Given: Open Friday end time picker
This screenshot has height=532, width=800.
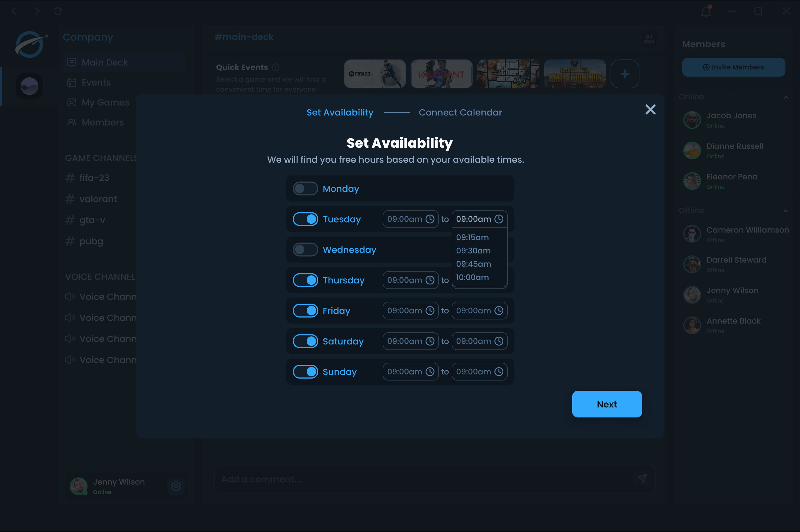Looking at the screenshot, I should tap(479, 311).
